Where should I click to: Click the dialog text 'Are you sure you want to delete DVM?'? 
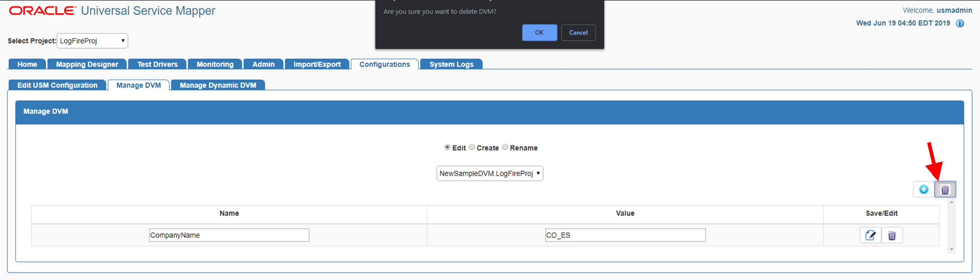point(440,11)
